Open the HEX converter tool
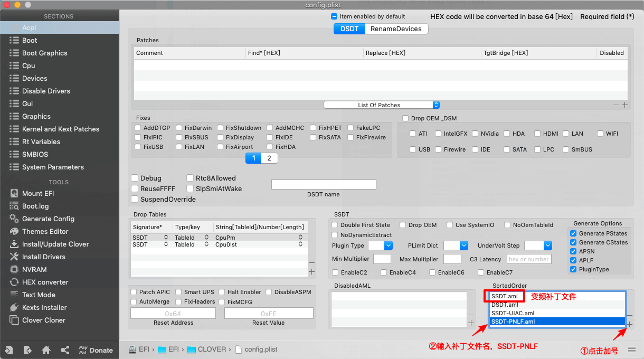Image resolution: width=644 pixels, height=359 pixels. tap(45, 282)
